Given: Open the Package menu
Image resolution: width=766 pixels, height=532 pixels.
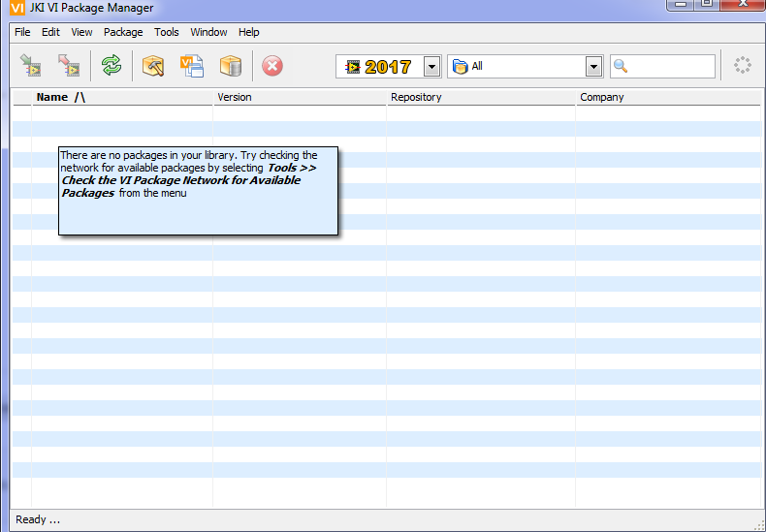Looking at the screenshot, I should click(123, 32).
